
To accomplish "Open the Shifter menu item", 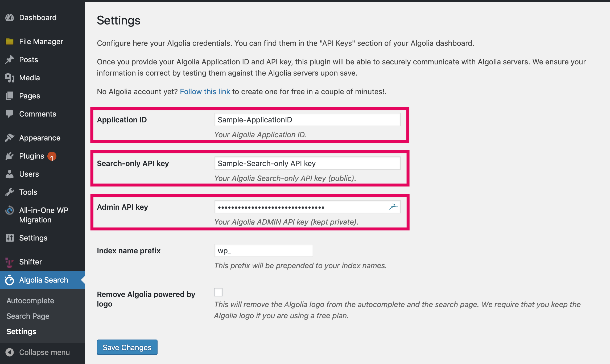I will (43, 262).
